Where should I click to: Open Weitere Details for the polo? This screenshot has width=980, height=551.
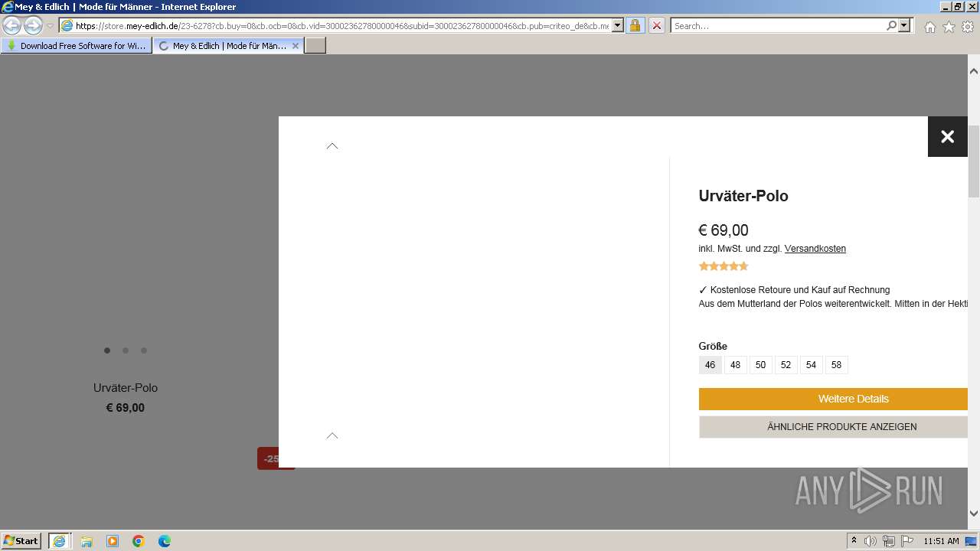point(833,399)
